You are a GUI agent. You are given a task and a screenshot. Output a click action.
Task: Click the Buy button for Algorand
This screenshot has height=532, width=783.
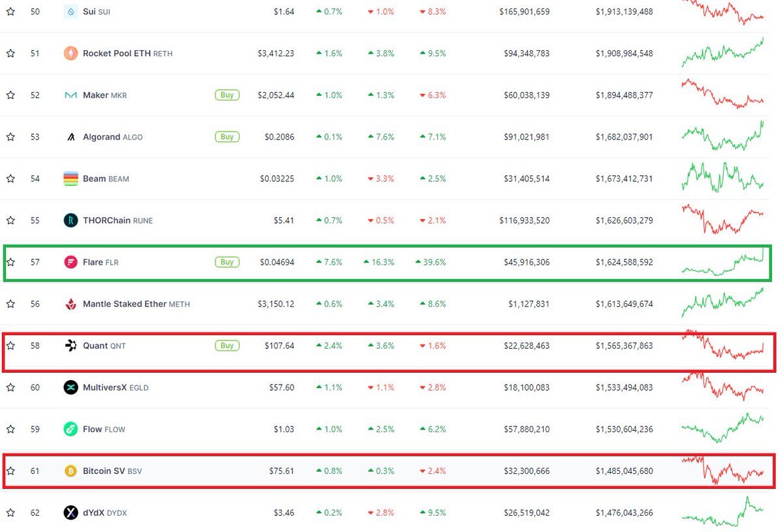227,137
